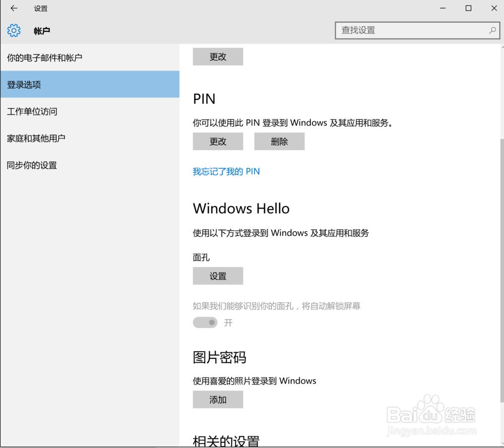Focus the 查找设置 search field
The image size is (504, 448).
click(417, 31)
